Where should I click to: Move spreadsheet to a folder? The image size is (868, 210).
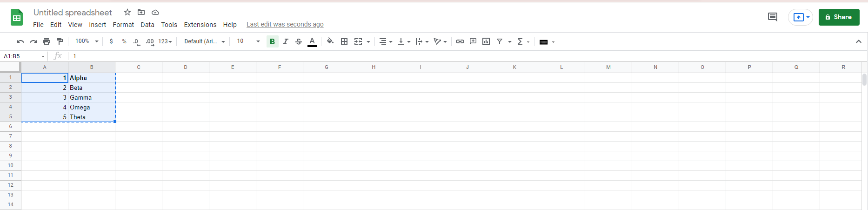tap(141, 12)
